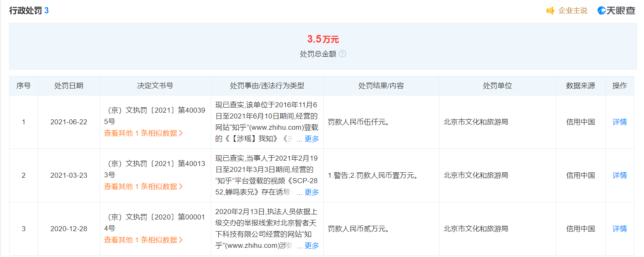Open 详情 for the 2021-03-23 penalty
644x257 pixels.
pyautogui.click(x=619, y=175)
